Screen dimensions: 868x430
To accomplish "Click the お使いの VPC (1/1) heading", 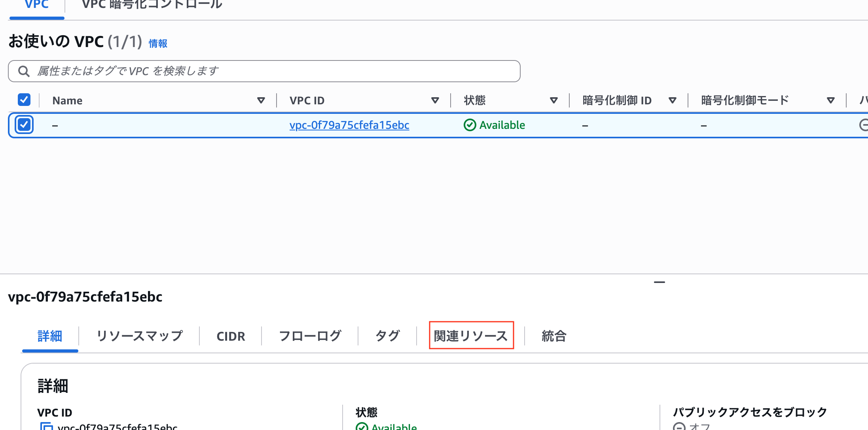I will click(75, 41).
